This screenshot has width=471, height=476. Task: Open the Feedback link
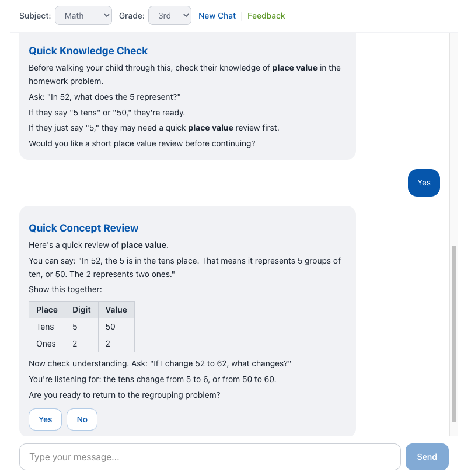(266, 16)
